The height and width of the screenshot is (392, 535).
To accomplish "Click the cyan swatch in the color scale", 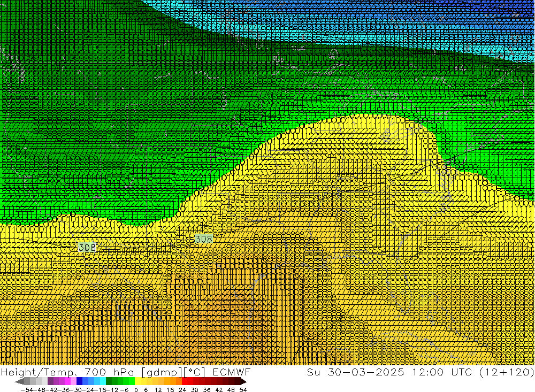I will point(103,381).
